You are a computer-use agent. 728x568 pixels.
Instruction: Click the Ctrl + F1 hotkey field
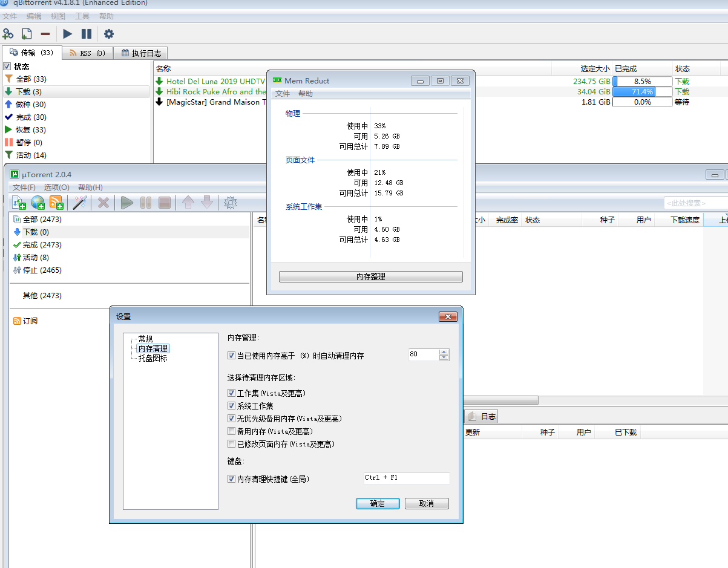tap(406, 478)
